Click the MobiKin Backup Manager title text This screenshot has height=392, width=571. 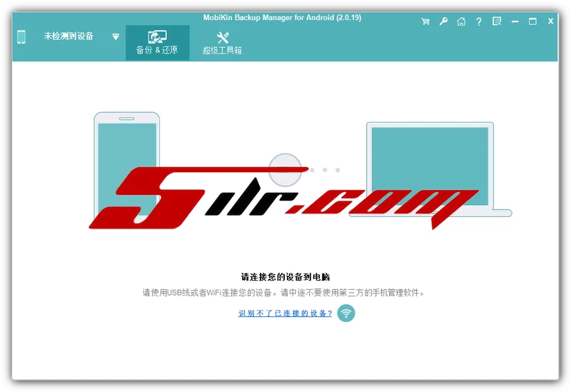click(x=282, y=17)
